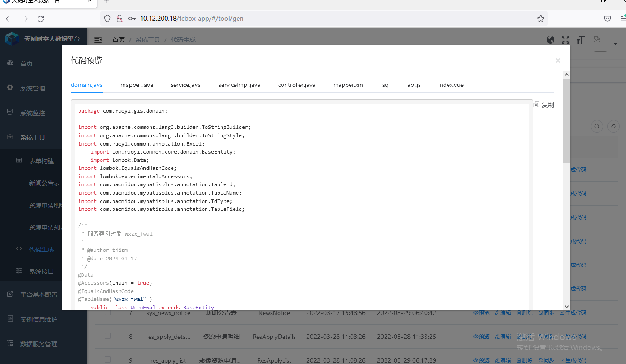Toggle fullscreen with the expand-arrows icon
The image size is (626, 364).
(x=566, y=40)
